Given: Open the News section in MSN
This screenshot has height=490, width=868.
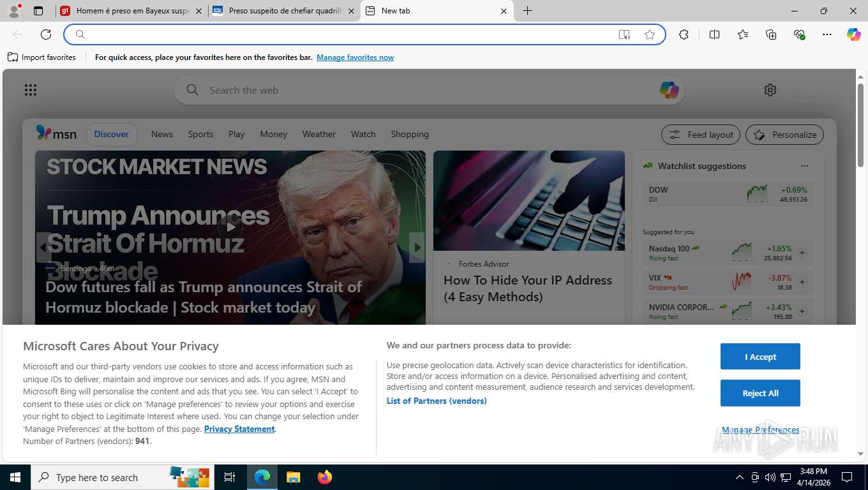Looking at the screenshot, I should point(161,134).
